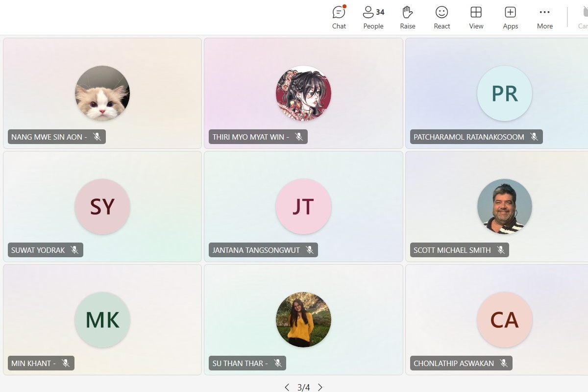Click Chonlathip Aswakan name label
588x392 pixels.
tap(454, 363)
